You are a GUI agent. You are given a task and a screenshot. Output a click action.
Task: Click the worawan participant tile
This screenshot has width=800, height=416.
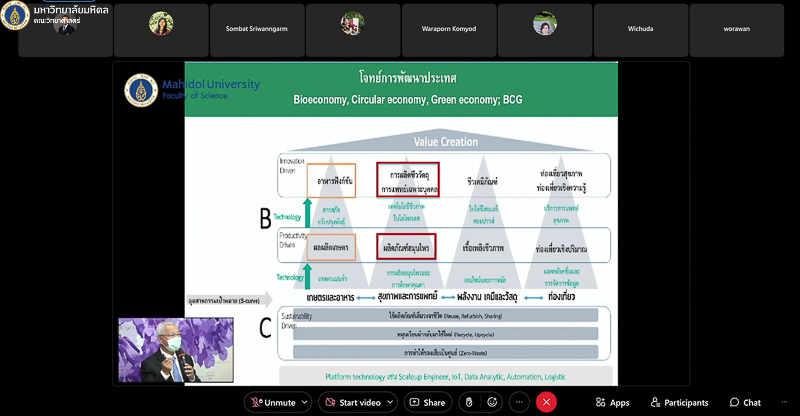[743, 29]
